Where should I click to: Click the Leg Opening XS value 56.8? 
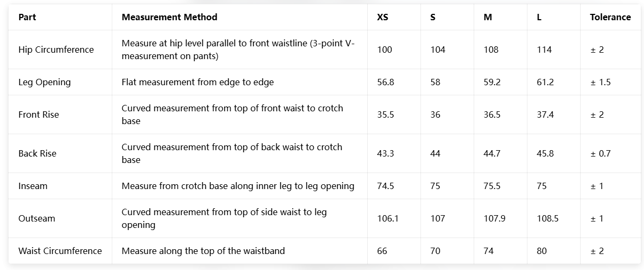(385, 82)
